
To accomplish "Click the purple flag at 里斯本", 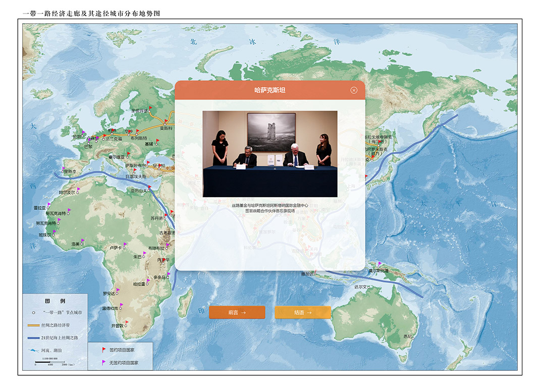I will (64, 167).
